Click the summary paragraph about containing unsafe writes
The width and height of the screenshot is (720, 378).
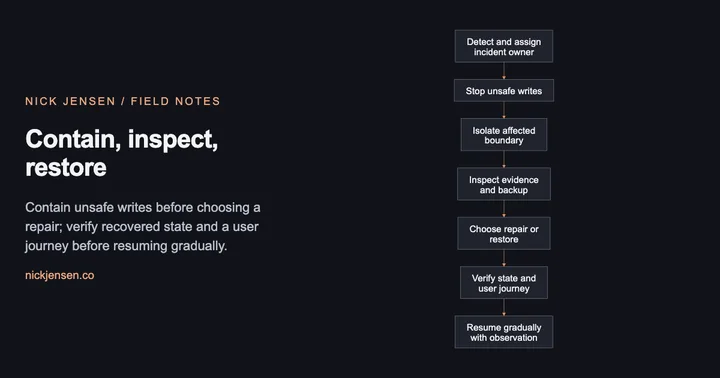143,226
